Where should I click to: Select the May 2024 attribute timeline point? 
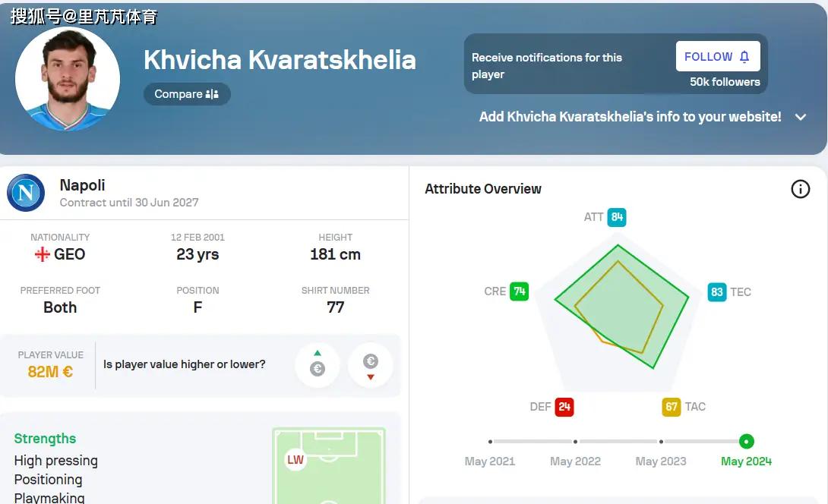coord(746,441)
